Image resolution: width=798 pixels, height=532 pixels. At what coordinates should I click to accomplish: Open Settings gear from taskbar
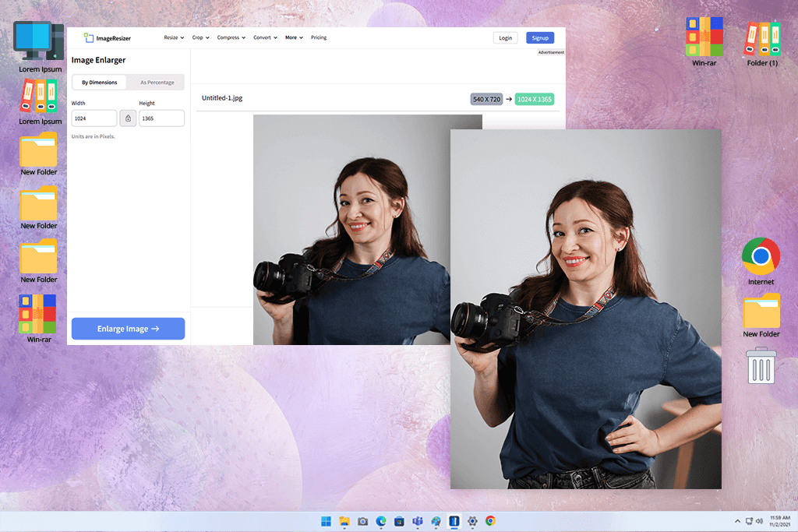tap(472, 521)
